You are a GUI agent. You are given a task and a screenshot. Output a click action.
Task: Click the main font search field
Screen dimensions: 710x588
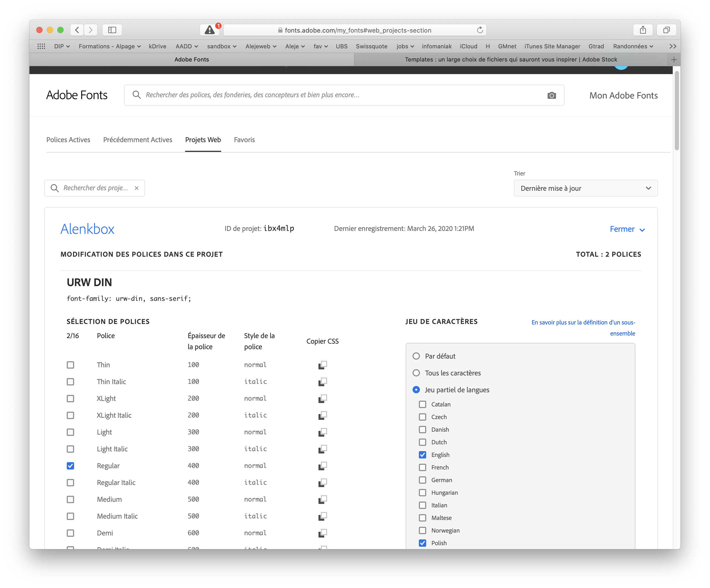(338, 95)
